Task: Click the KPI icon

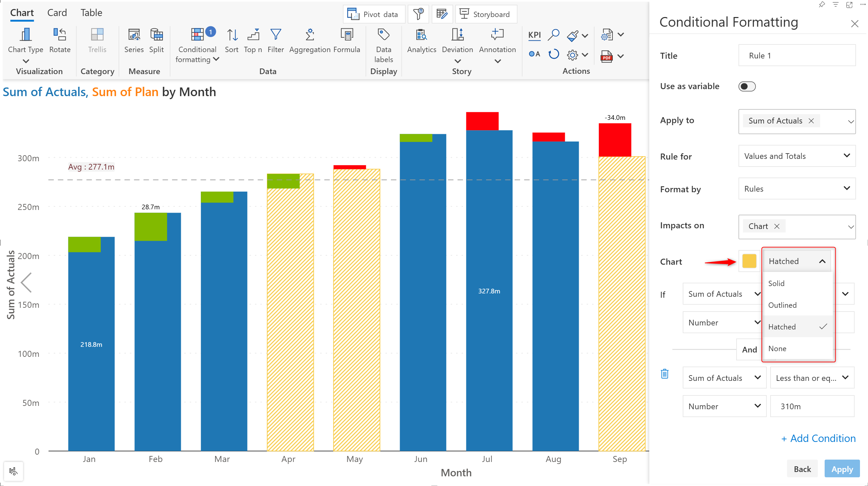Action: [534, 35]
